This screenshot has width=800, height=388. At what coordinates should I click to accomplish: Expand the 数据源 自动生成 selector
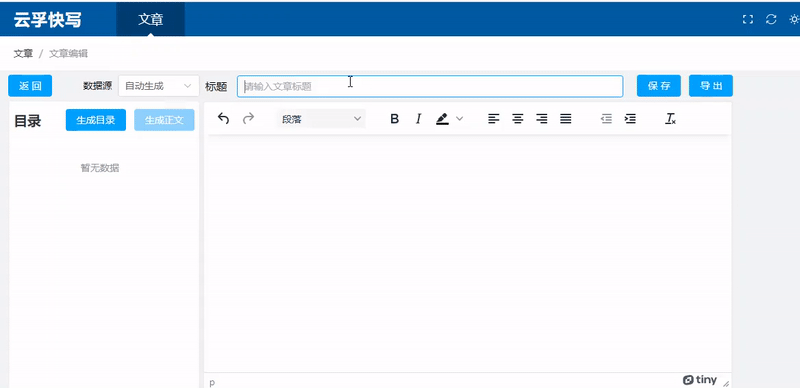click(x=159, y=86)
